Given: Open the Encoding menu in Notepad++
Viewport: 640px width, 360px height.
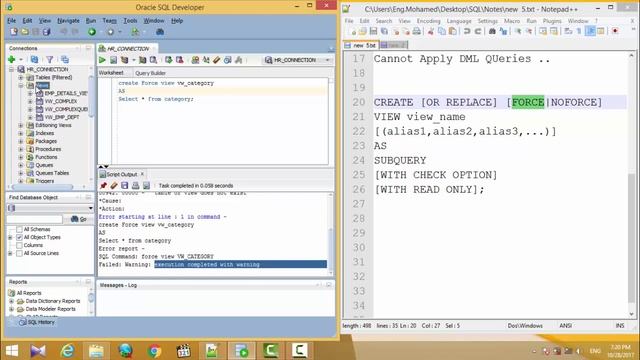Looking at the screenshot, I should pos(428,21).
